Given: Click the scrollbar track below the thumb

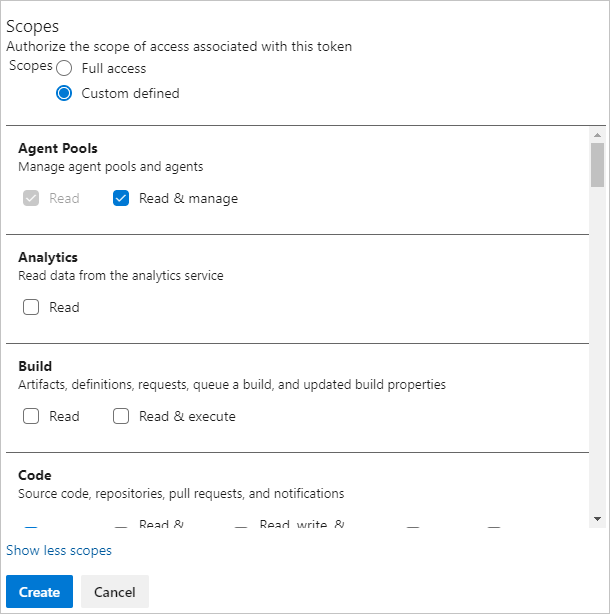Looking at the screenshot, I should point(597,350).
